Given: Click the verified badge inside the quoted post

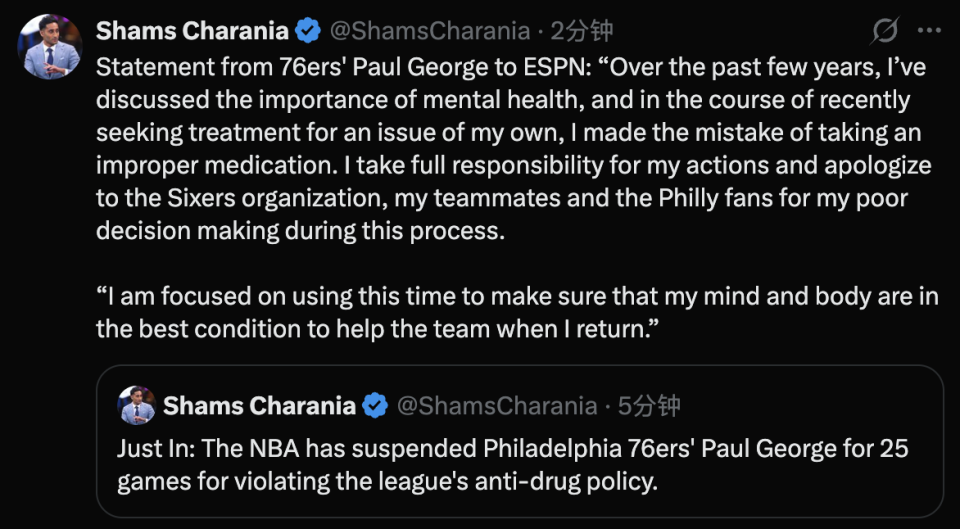Looking at the screenshot, I should point(375,406).
